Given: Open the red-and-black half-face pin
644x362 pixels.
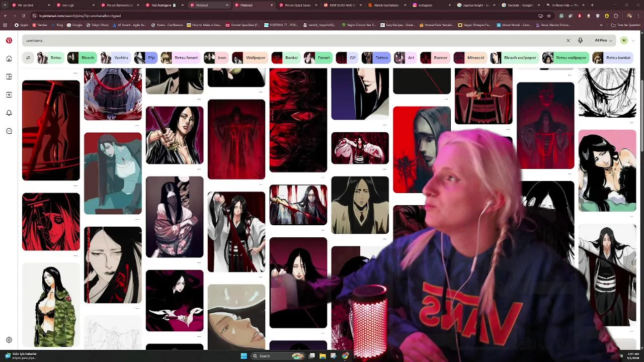Looking at the screenshot, I should tap(51, 222).
